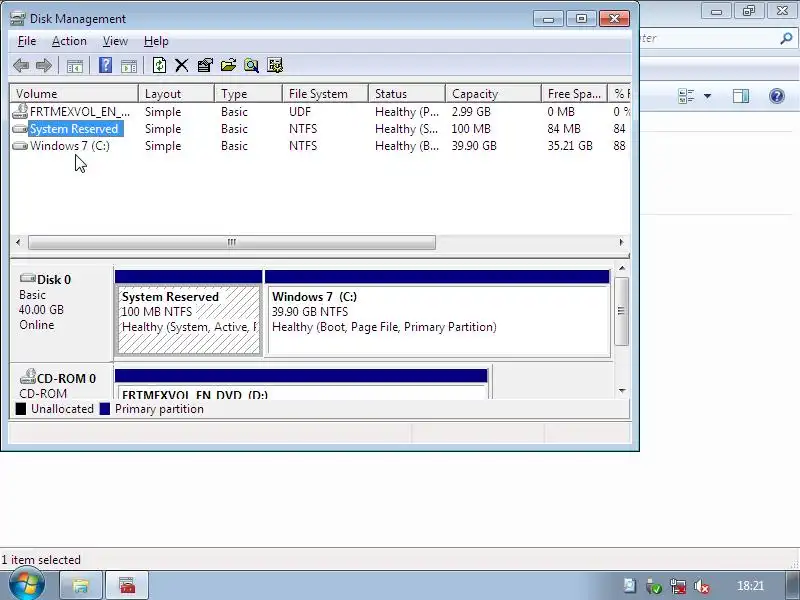
Task: Open the Help menu
Action: (x=156, y=41)
